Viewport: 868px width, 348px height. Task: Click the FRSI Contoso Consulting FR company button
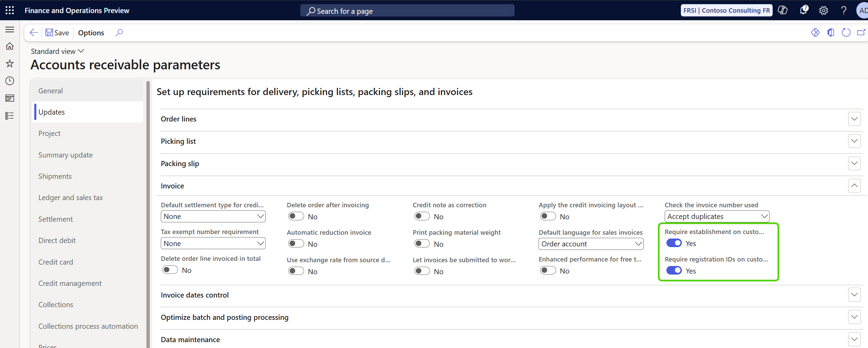pos(726,10)
